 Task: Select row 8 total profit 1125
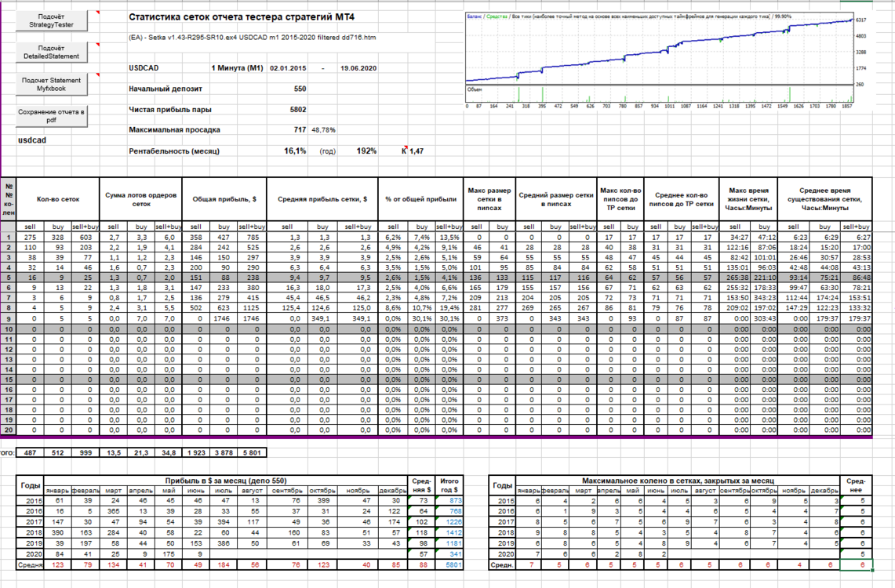[x=252, y=308]
